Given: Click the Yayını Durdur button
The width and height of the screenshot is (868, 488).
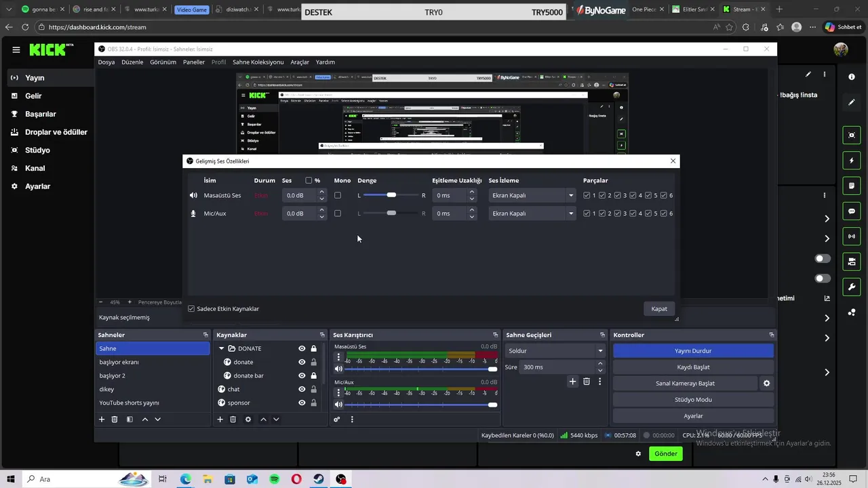Looking at the screenshot, I should pos(693,351).
